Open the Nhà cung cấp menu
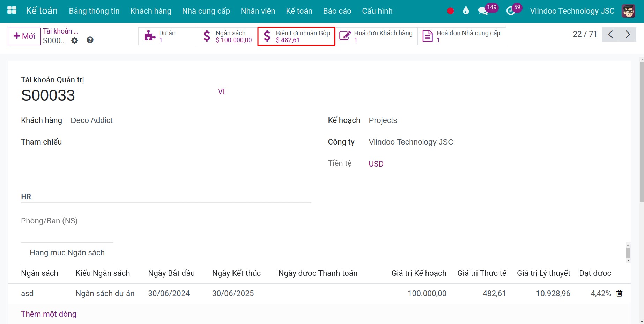Image resolution: width=644 pixels, height=324 pixels. click(x=206, y=11)
